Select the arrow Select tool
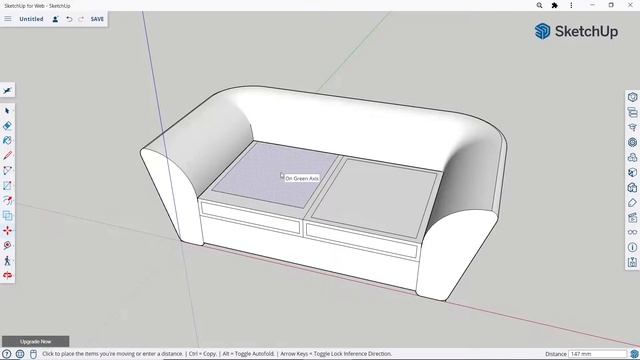This screenshot has width=640, height=360. tap(7, 111)
